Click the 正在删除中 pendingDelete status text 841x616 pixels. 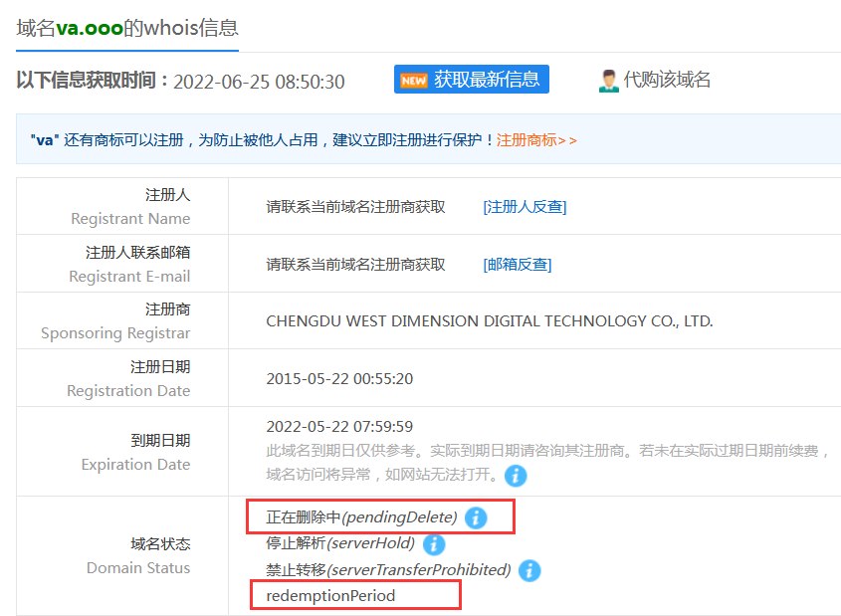[x=361, y=517]
